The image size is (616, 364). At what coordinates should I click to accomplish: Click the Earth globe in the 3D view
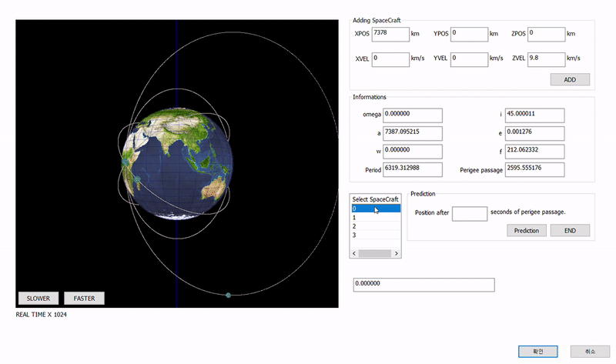177,163
